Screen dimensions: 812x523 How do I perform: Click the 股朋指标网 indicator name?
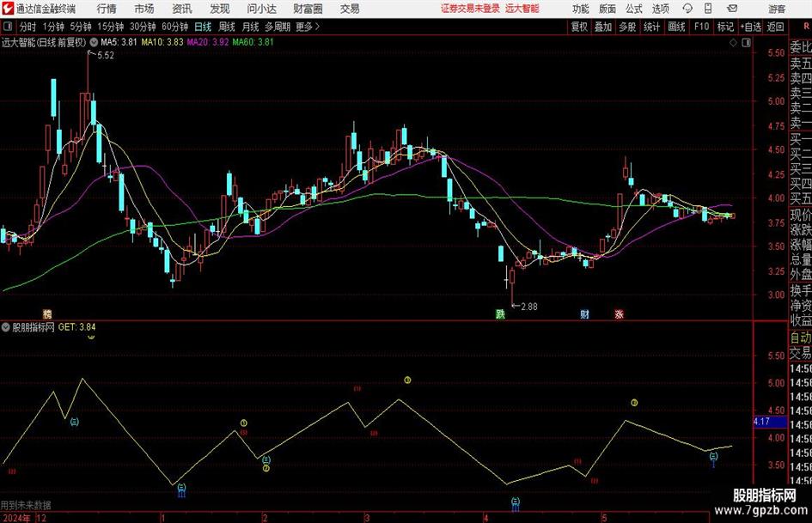click(34, 326)
